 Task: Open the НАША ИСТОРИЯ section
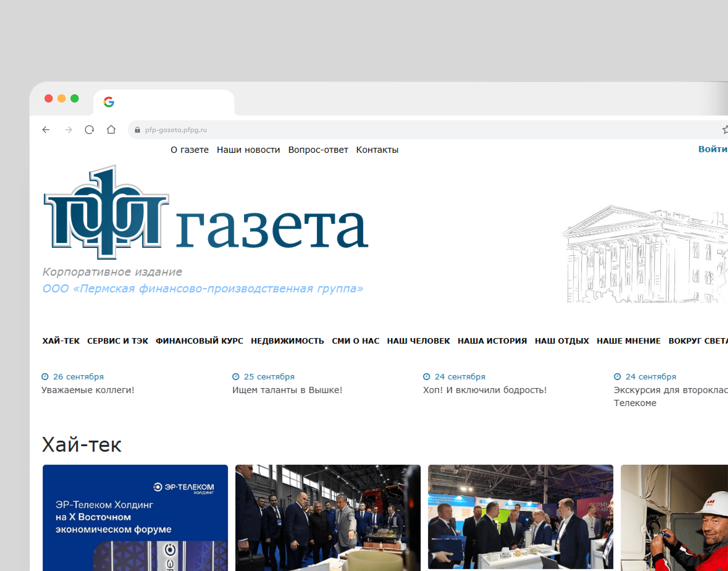point(492,341)
